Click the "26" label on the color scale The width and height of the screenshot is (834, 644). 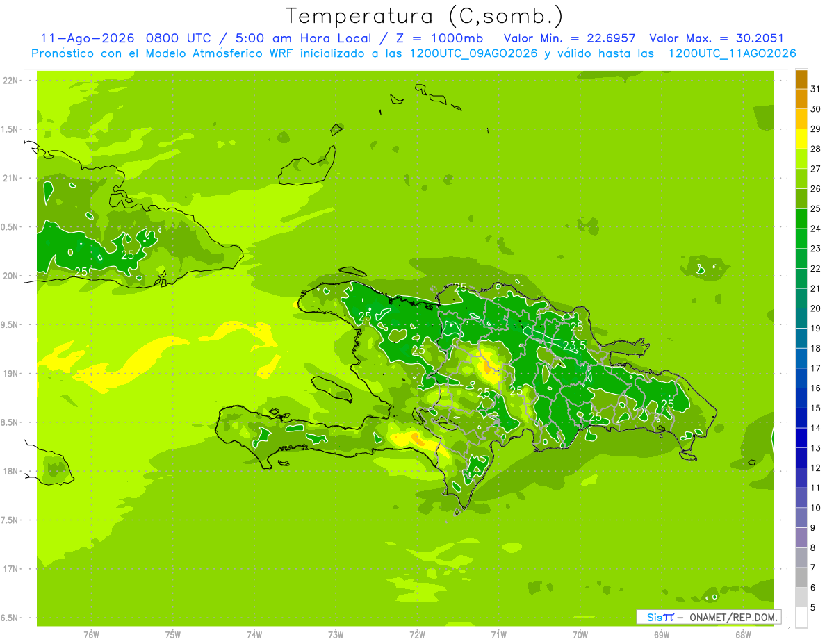pyautogui.click(x=816, y=189)
